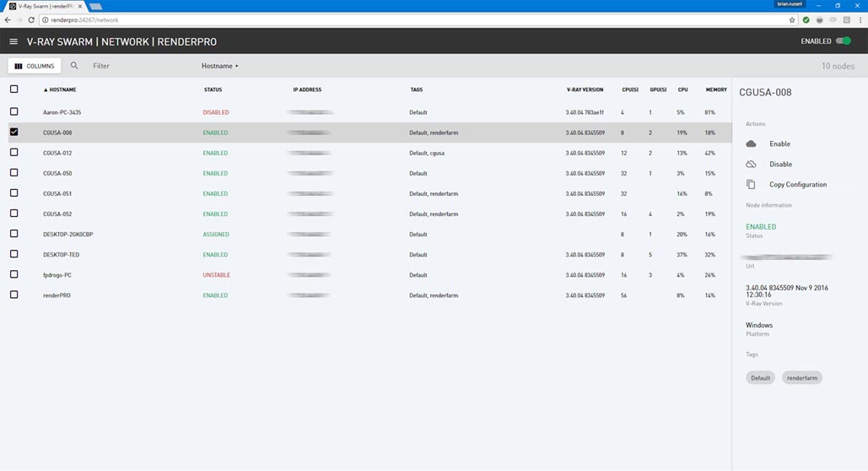The width and height of the screenshot is (868, 471).
Task: Sort by the STATUS column header
Action: (213, 89)
